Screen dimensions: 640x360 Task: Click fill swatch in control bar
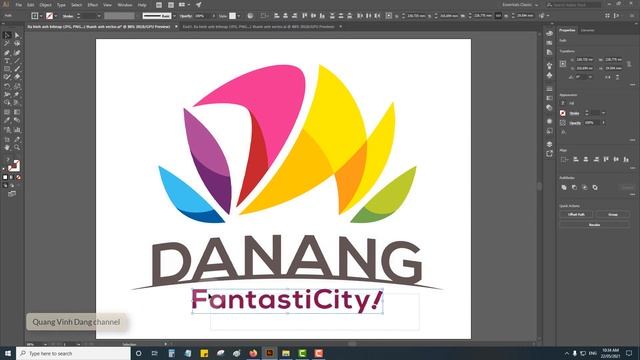click(35, 16)
